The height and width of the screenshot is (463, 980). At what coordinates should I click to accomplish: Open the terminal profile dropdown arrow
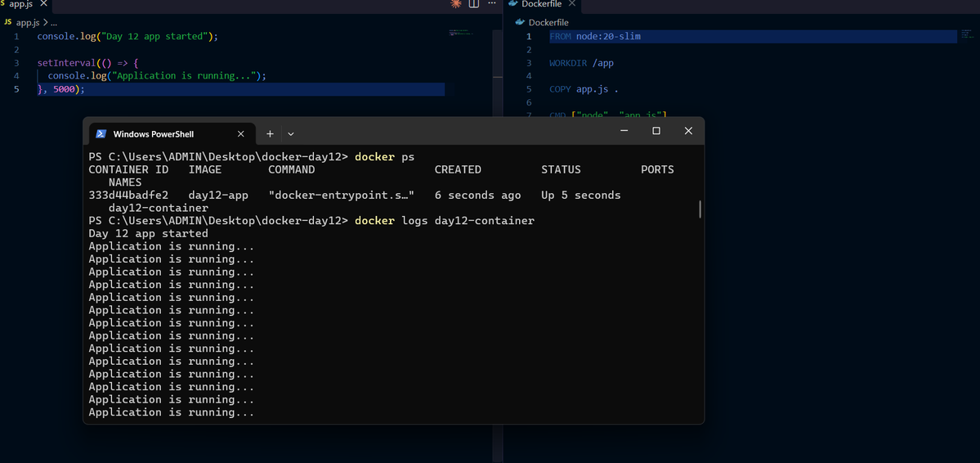coord(291,134)
